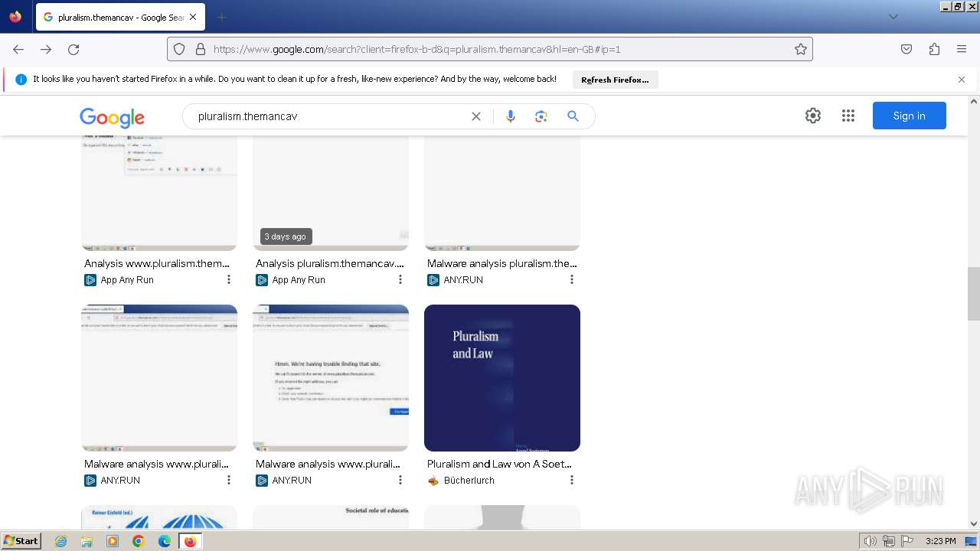Viewport: 980px width, 551px height.
Task: Open media player icon in taskbar
Action: (x=113, y=541)
